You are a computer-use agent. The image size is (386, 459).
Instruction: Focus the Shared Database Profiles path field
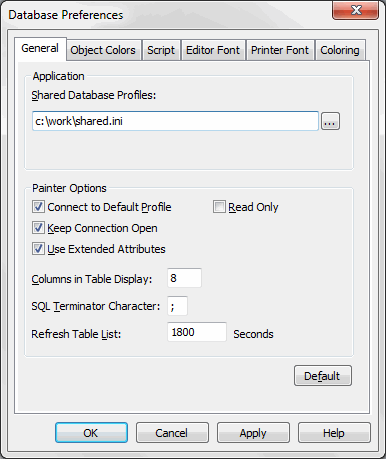175,121
